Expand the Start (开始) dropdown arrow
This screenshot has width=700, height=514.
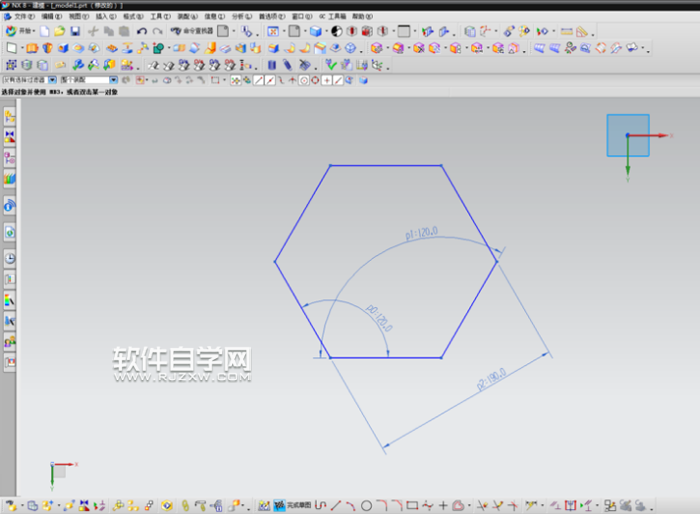click(x=36, y=32)
